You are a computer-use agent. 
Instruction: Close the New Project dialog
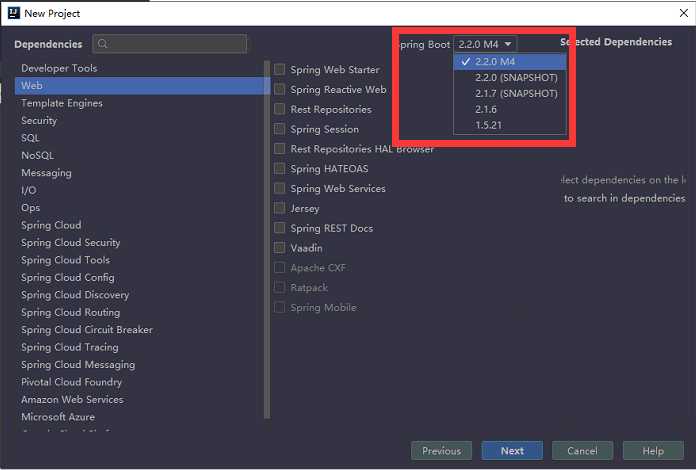pyautogui.click(x=684, y=13)
